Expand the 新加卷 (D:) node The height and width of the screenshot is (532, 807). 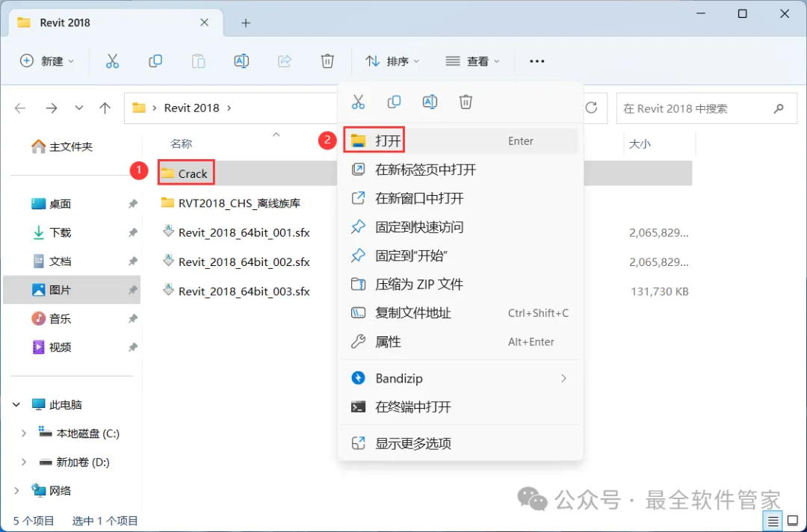23,462
